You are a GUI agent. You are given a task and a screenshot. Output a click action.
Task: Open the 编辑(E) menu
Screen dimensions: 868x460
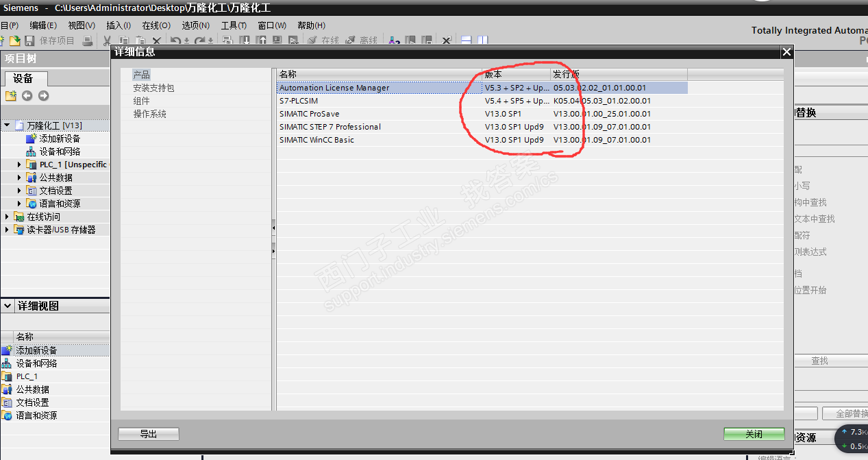pos(43,25)
